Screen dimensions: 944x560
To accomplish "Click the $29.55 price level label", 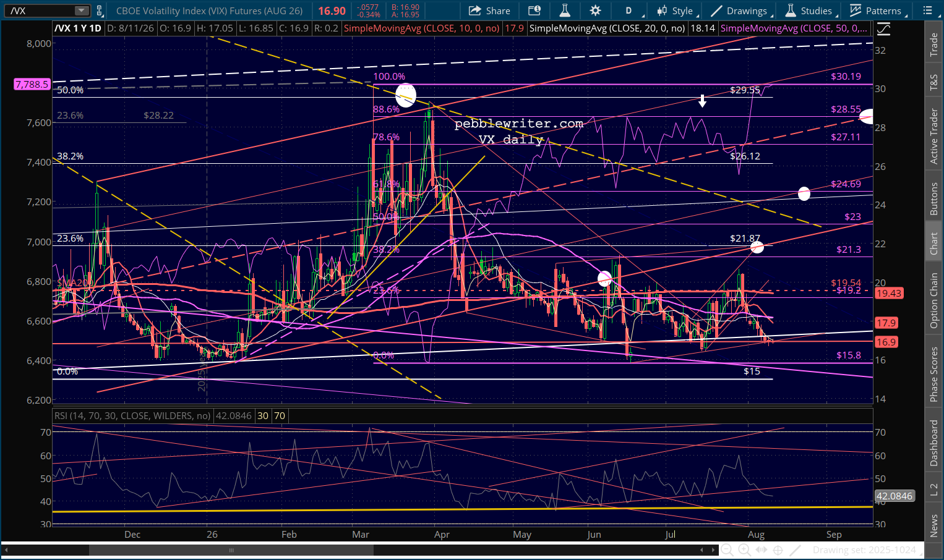I will click(745, 90).
